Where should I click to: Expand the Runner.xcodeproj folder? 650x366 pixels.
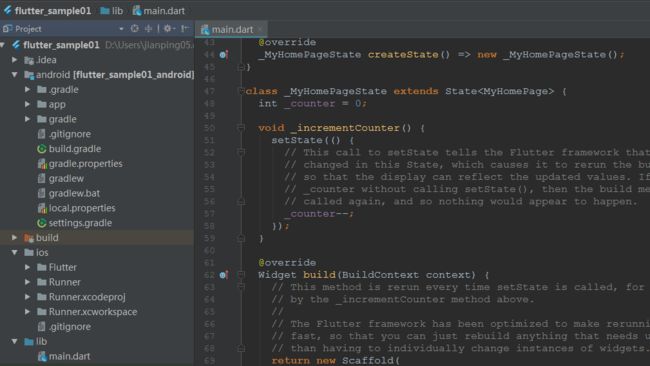point(27,297)
